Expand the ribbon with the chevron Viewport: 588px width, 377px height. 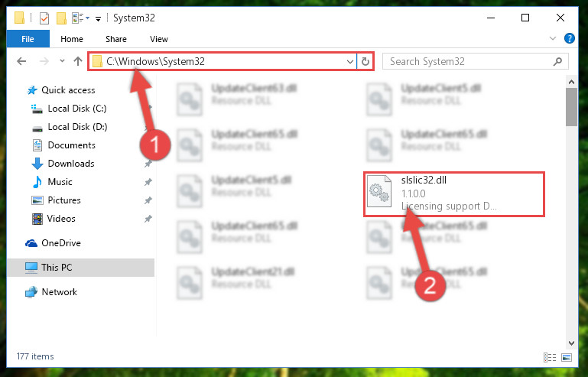(552, 38)
